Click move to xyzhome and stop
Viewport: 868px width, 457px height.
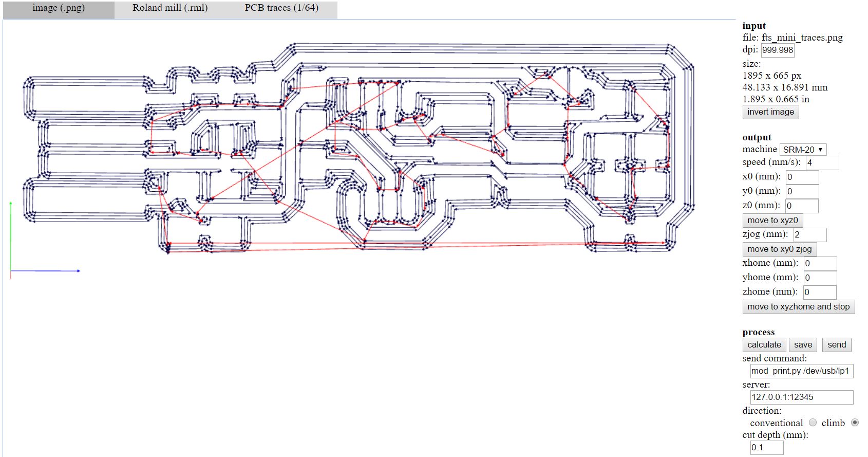coord(798,307)
